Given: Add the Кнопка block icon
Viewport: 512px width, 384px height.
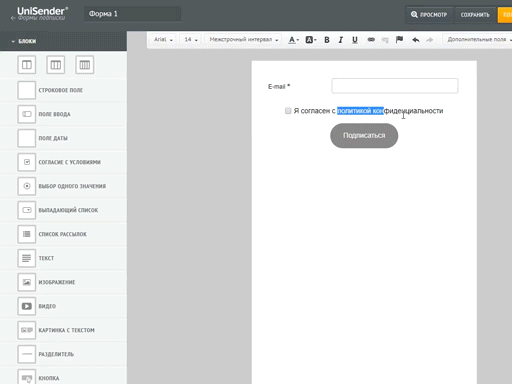Looking at the screenshot, I should coord(27,377).
